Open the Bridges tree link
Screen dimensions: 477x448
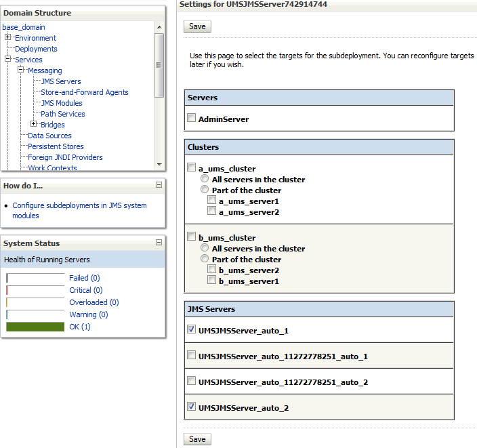[53, 125]
